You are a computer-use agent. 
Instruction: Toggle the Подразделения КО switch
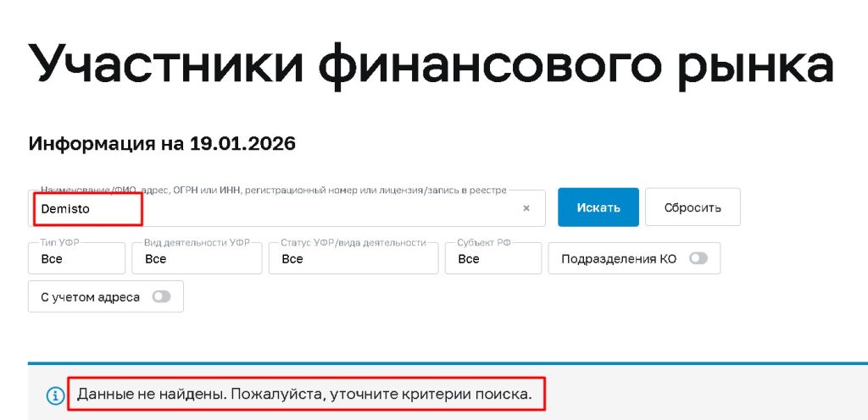click(x=698, y=259)
